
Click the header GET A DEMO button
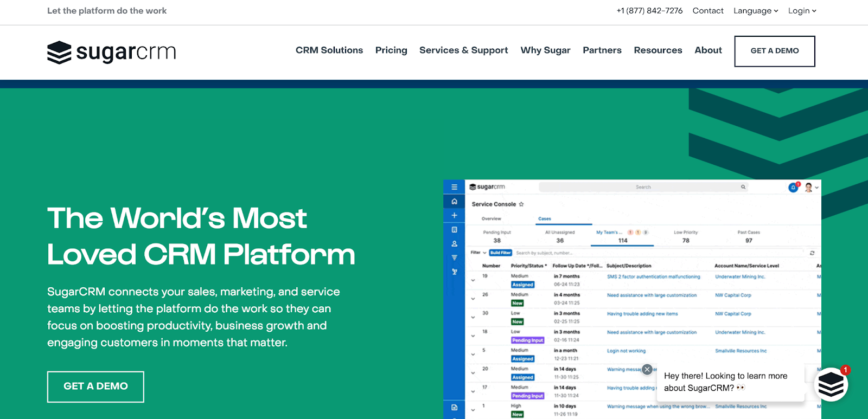[x=775, y=51]
